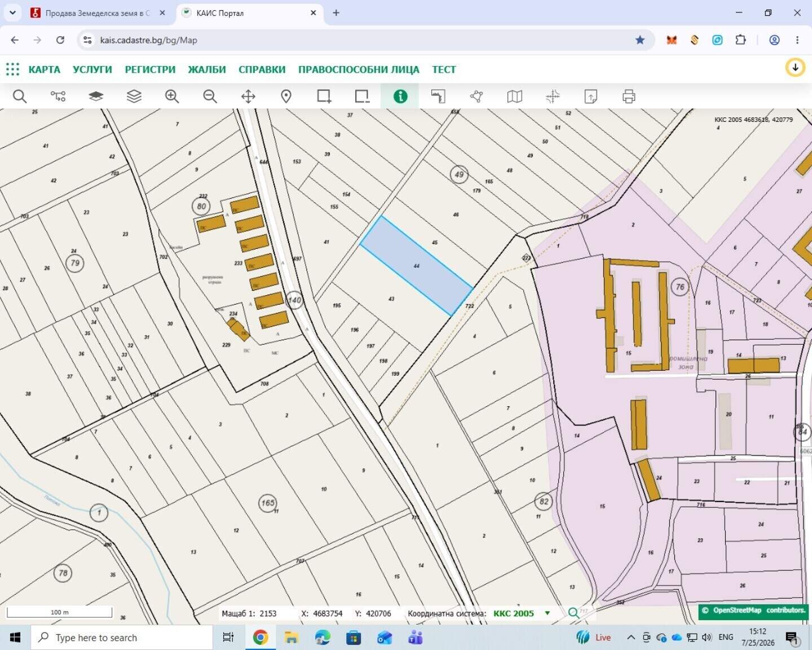The height and width of the screenshot is (650, 812).
Task: Click parcel 45 on the map
Action: coord(435,243)
